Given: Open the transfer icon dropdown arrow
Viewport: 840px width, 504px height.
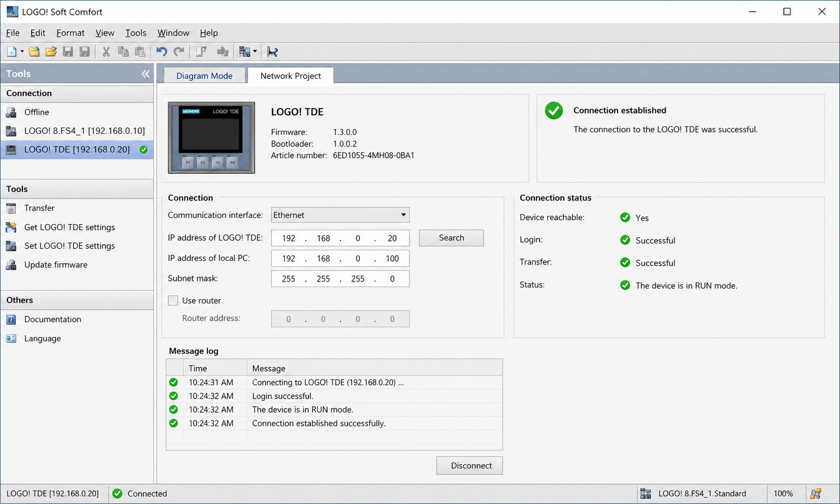Looking at the screenshot, I should [x=255, y=51].
